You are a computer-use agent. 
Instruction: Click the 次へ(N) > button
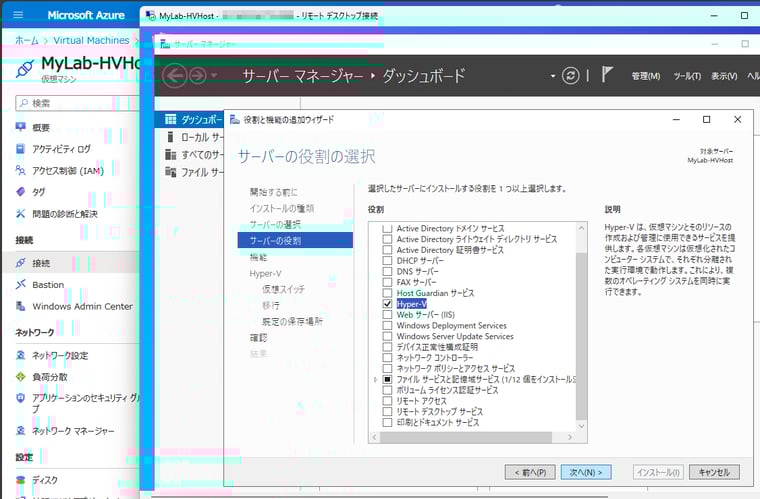[586, 472]
